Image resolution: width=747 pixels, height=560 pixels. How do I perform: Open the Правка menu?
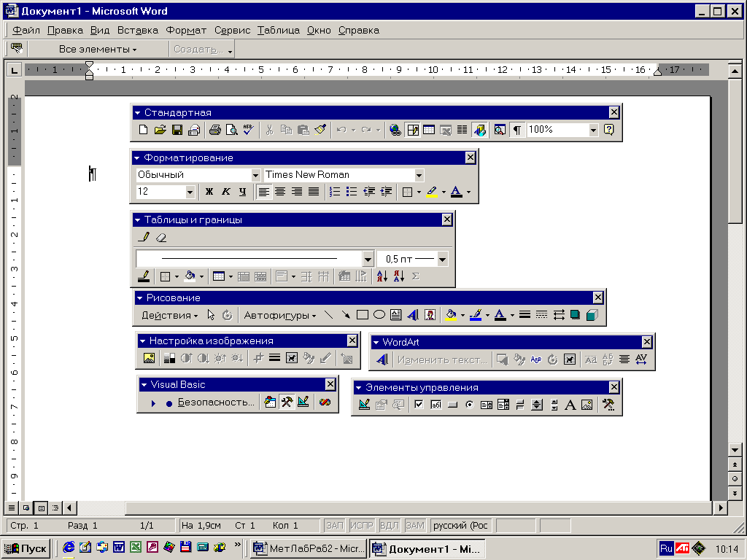tap(65, 31)
